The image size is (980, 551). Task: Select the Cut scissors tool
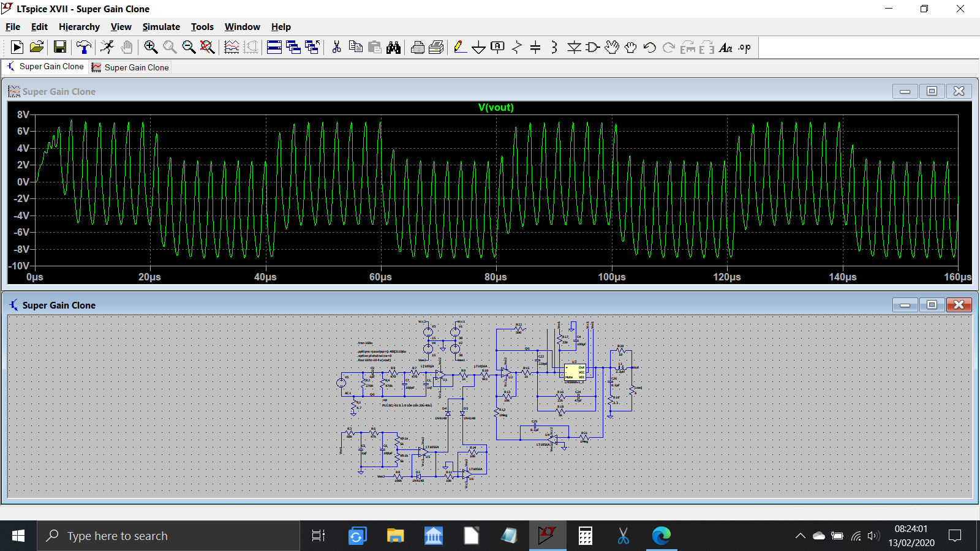pos(336,47)
